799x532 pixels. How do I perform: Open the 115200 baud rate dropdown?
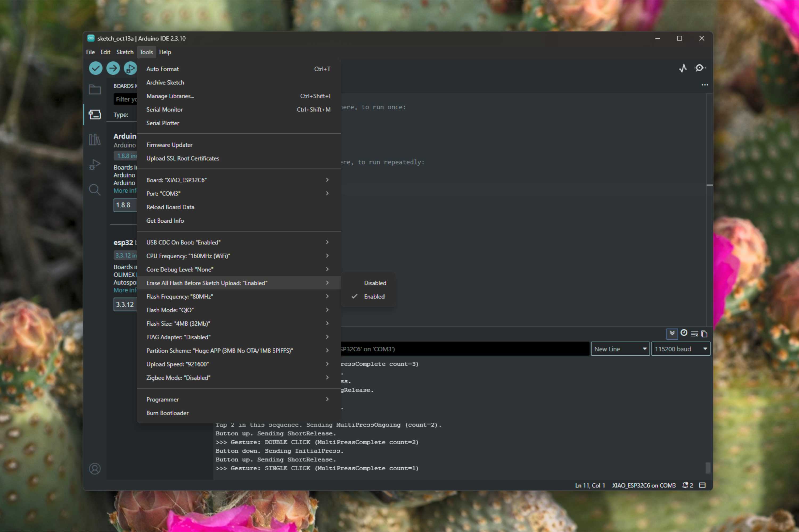(x=681, y=349)
